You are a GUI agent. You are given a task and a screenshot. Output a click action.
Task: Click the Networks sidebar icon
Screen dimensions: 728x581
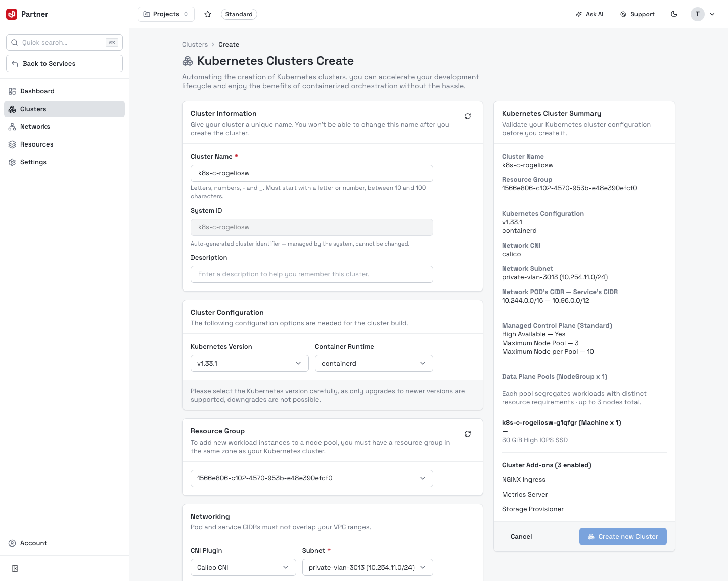[12, 127]
